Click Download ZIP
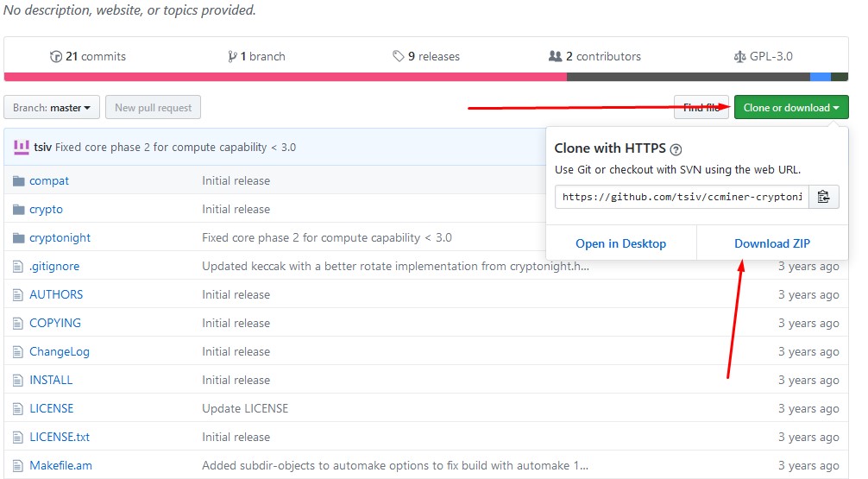The height and width of the screenshot is (479, 868). [x=772, y=243]
